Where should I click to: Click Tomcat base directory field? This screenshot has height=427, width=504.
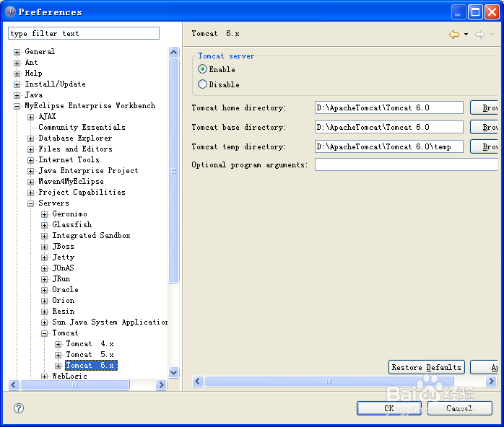(389, 127)
